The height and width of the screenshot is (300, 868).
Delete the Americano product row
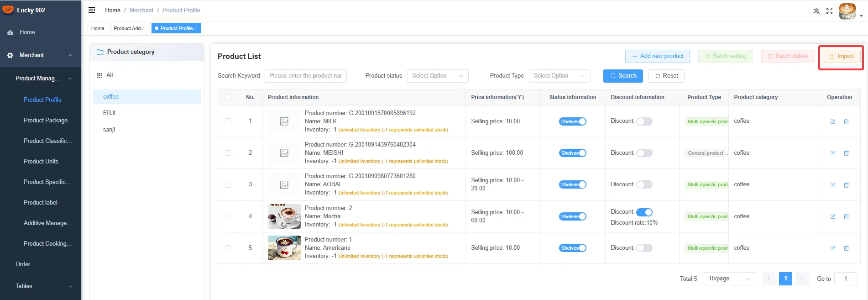(x=846, y=248)
